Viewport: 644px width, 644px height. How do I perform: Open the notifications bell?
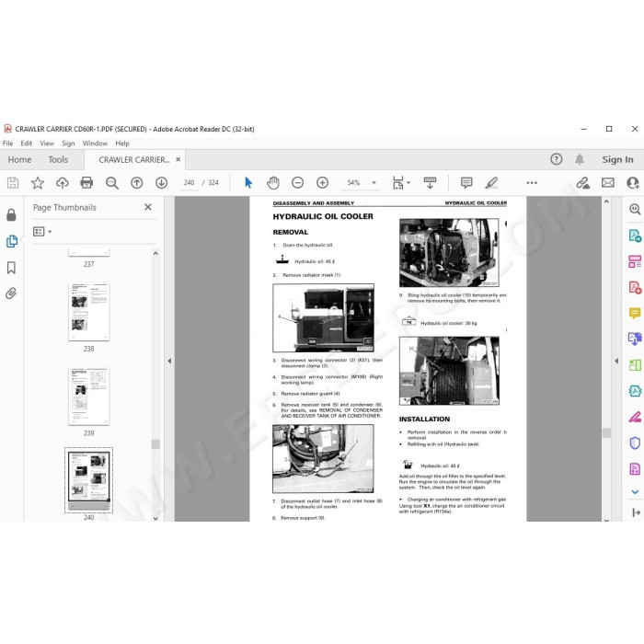tap(580, 159)
